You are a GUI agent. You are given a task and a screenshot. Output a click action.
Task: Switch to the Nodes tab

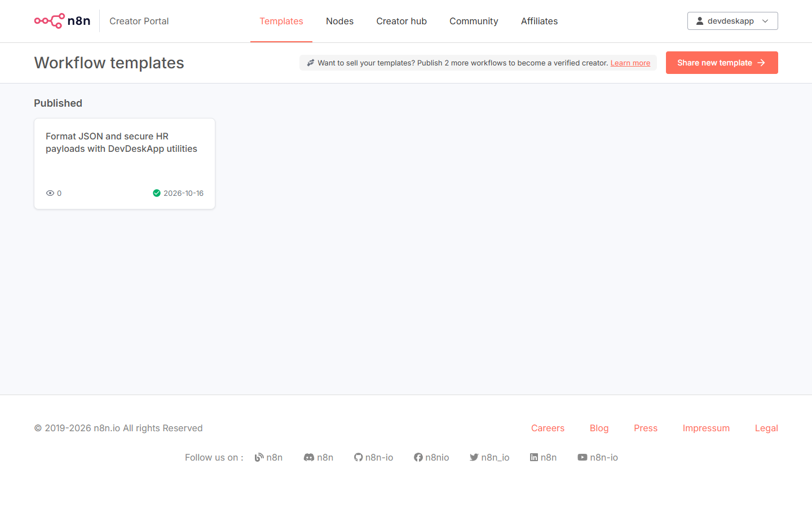pyautogui.click(x=339, y=21)
